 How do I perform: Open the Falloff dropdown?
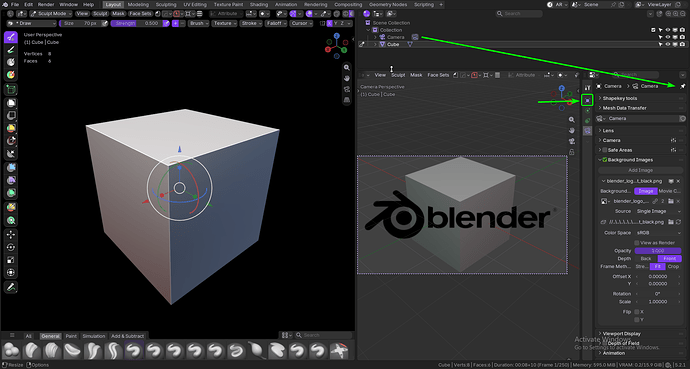(276, 23)
